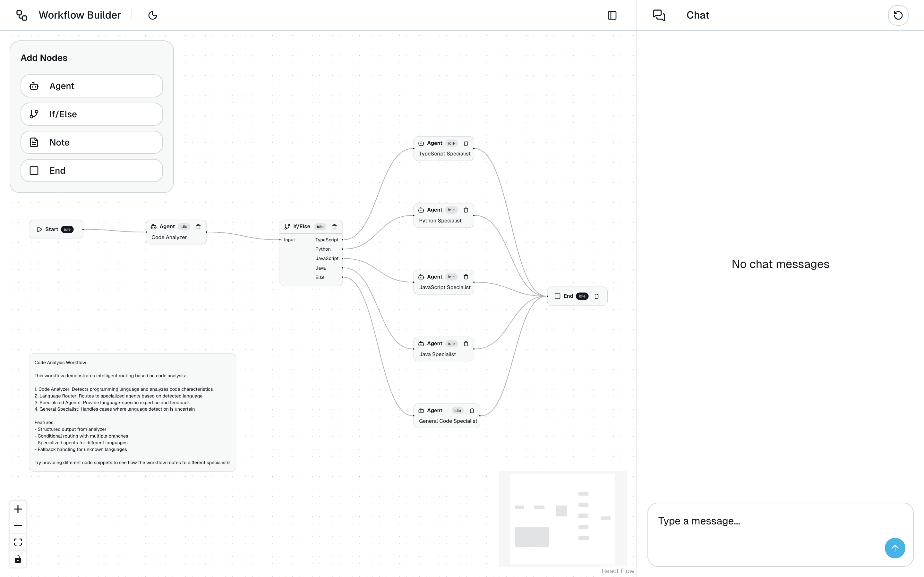This screenshot has height=577, width=924.
Task: Delete the If/Else node
Action: coord(335,227)
